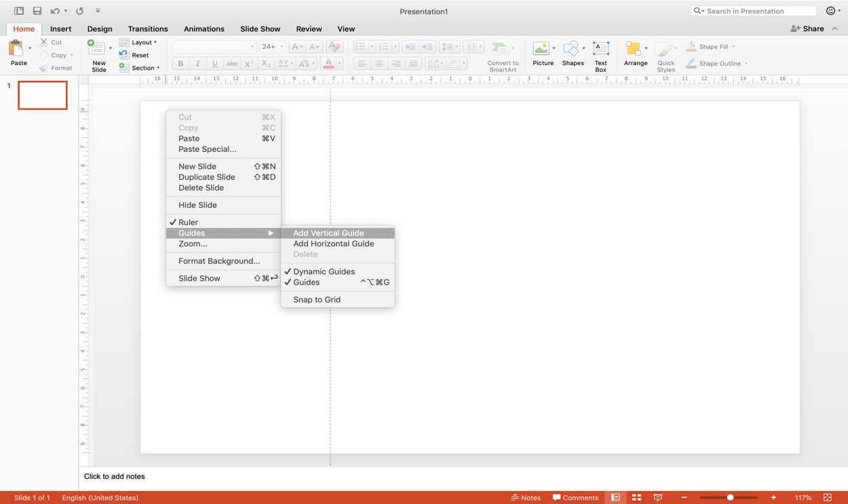The width and height of the screenshot is (848, 504).
Task: Switch to the Design tab
Action: (x=100, y=29)
